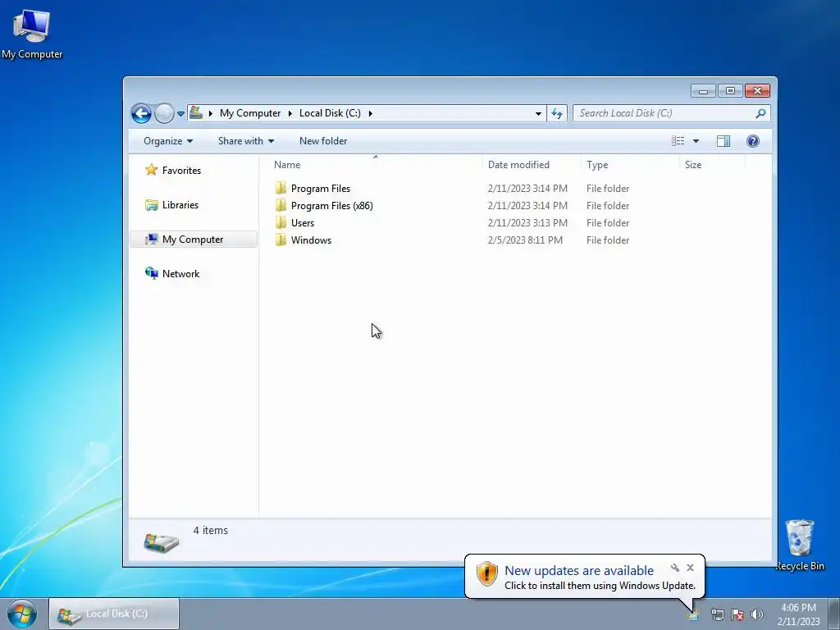
Task: Click the shield icon in update balloon
Action: (x=487, y=573)
